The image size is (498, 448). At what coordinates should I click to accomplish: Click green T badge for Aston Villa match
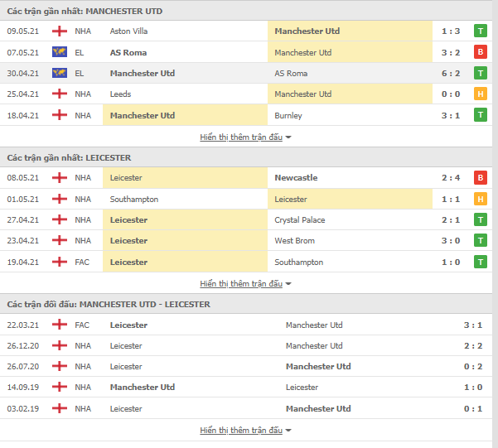(x=481, y=31)
